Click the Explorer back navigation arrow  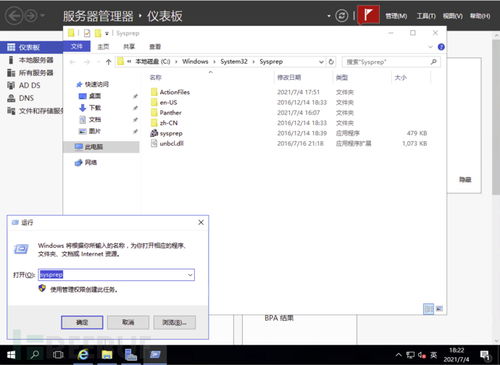point(73,62)
